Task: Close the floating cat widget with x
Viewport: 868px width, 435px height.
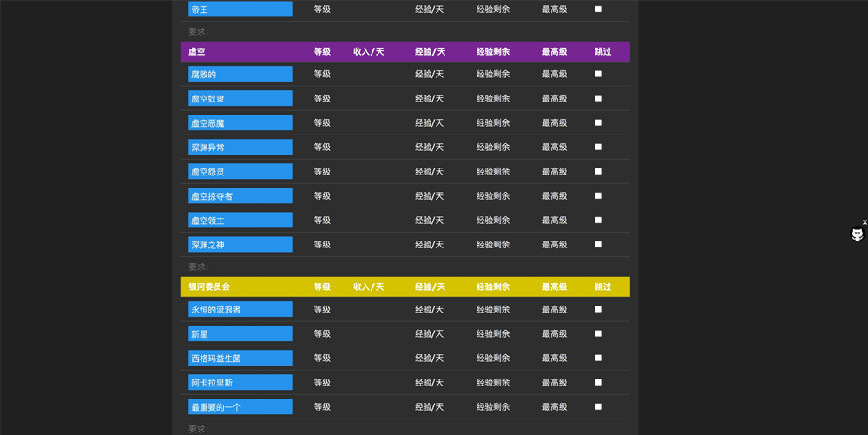Action: pyautogui.click(x=865, y=222)
